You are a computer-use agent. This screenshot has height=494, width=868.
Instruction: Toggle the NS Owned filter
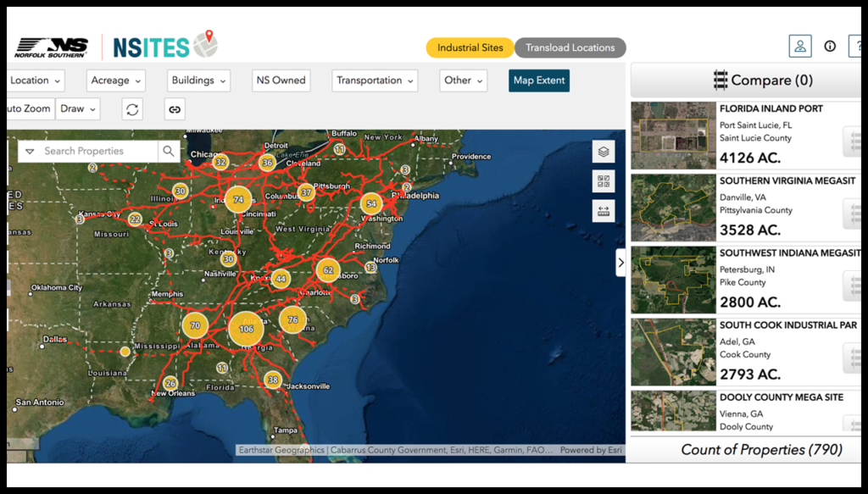281,80
